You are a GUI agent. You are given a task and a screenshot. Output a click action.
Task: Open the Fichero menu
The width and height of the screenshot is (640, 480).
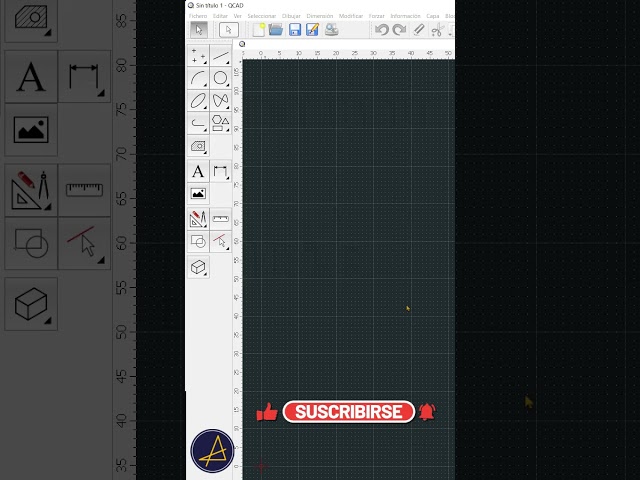point(198,16)
